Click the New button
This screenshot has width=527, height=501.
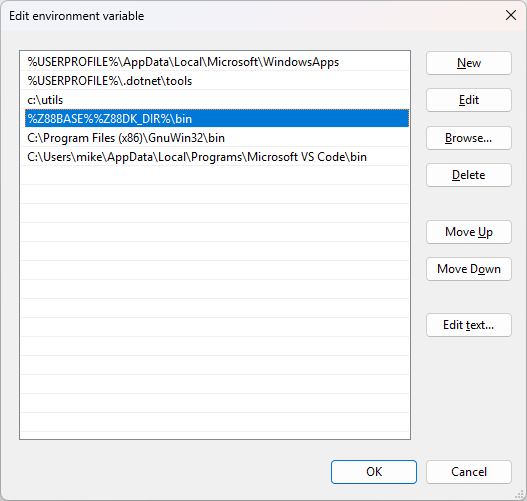click(469, 63)
